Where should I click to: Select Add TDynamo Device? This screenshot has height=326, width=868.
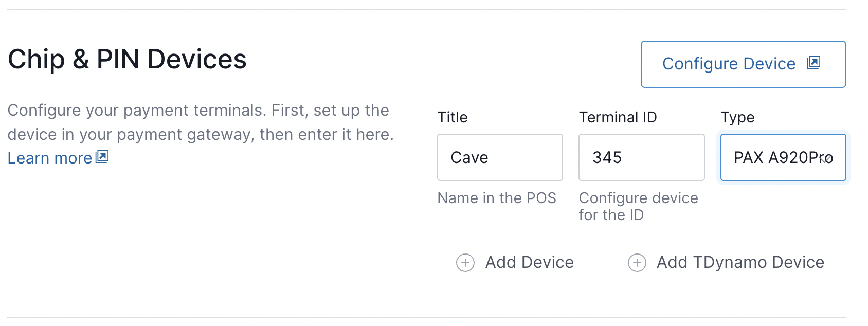point(739,262)
